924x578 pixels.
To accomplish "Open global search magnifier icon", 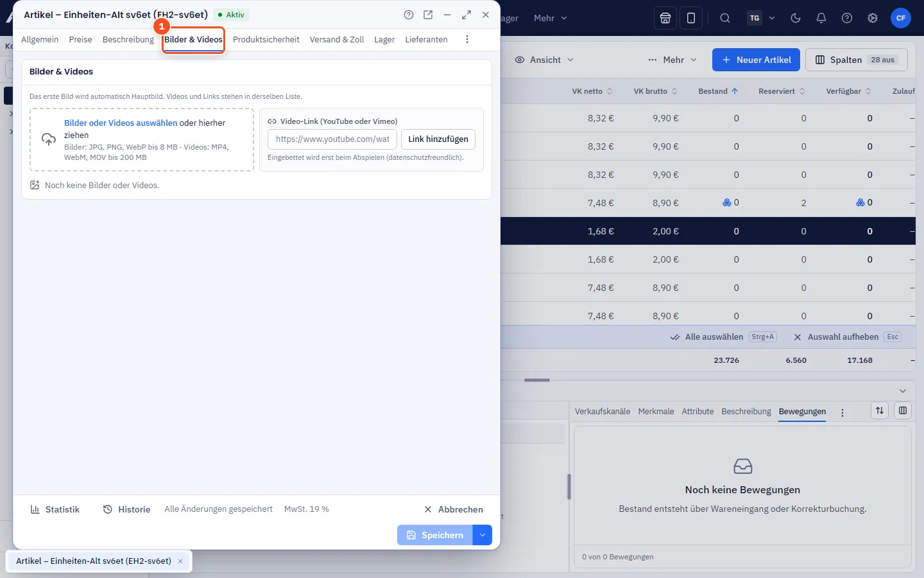I will click(x=725, y=18).
